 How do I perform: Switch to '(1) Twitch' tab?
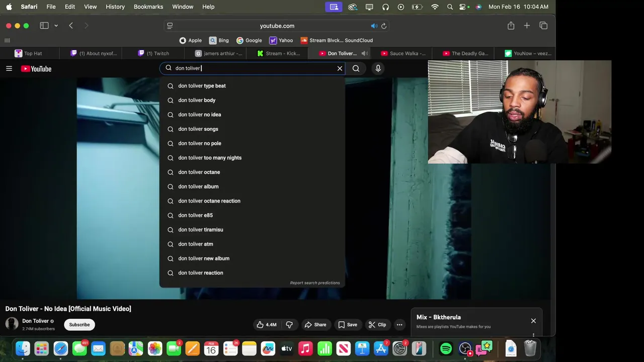click(154, 53)
